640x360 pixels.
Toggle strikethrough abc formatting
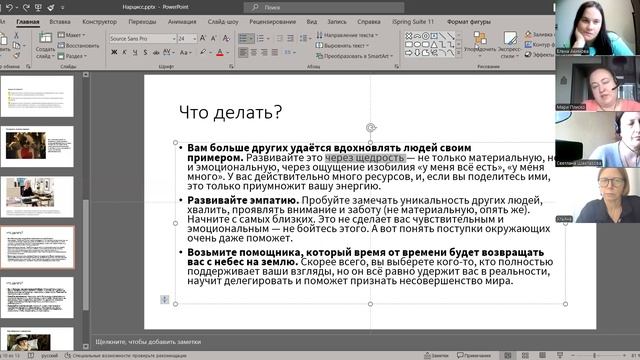[x=156, y=52]
